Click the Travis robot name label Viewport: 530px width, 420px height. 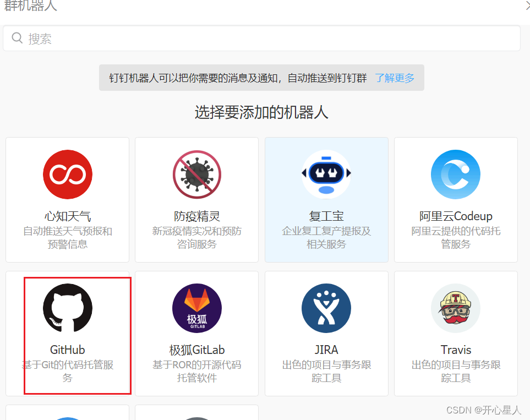456,350
